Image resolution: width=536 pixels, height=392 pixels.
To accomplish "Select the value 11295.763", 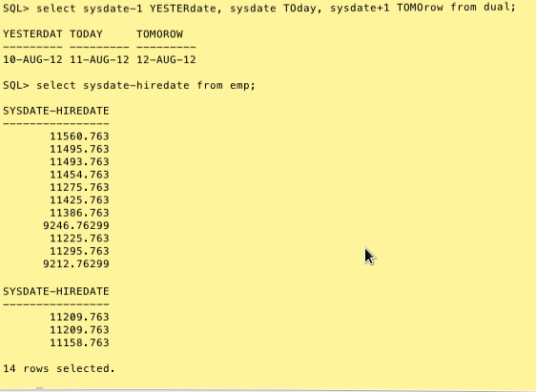I will pos(80,251).
